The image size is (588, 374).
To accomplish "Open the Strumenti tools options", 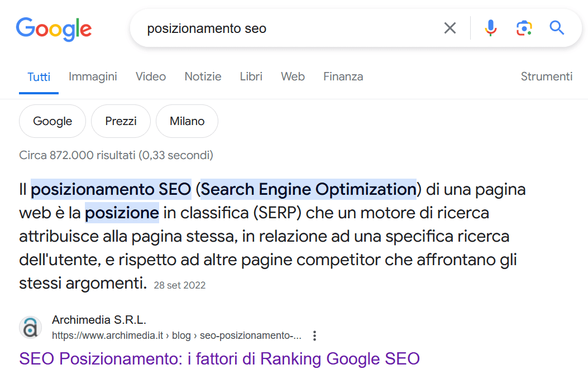I will 546,76.
